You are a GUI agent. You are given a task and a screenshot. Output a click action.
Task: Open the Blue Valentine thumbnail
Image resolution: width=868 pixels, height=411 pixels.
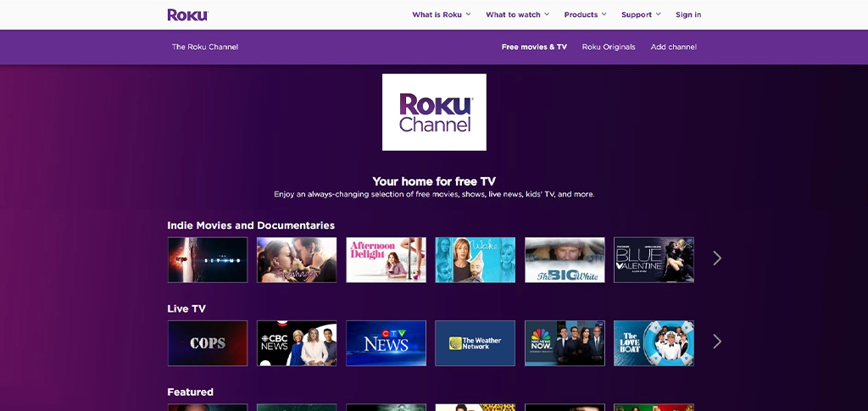[x=654, y=260]
